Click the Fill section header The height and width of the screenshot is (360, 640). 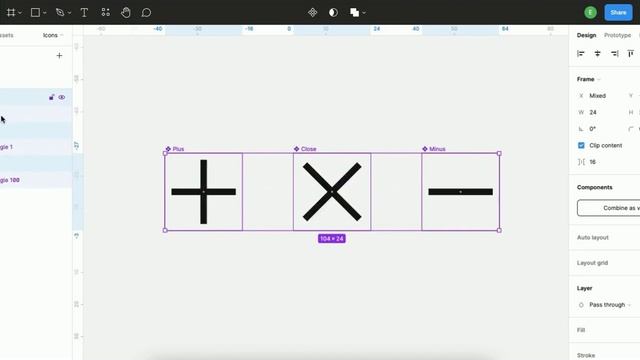581,330
